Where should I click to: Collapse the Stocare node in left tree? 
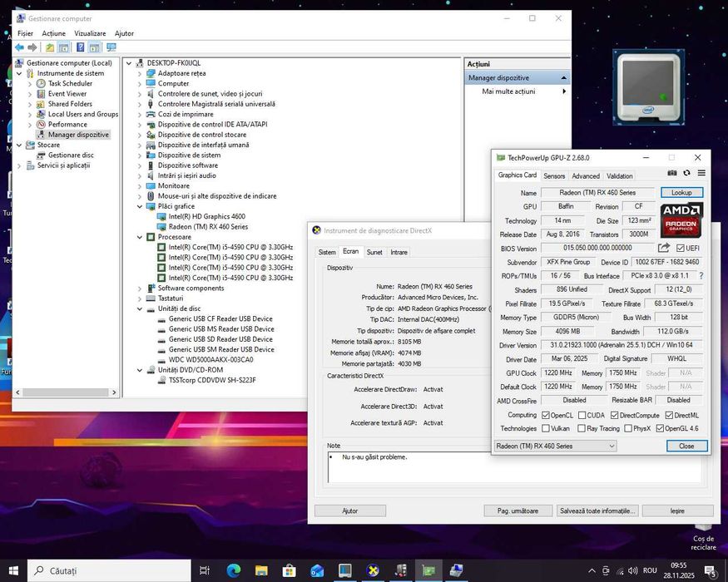pyautogui.click(x=19, y=145)
